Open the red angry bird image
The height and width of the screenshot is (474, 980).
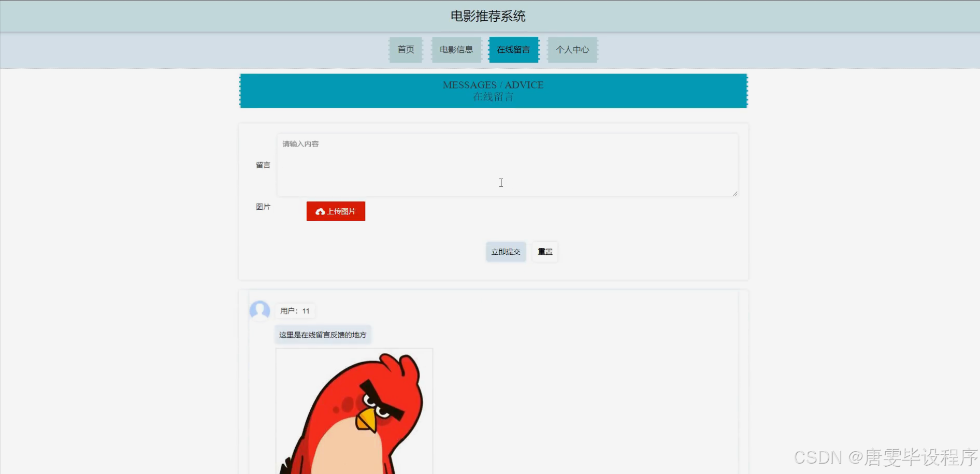[x=354, y=411]
